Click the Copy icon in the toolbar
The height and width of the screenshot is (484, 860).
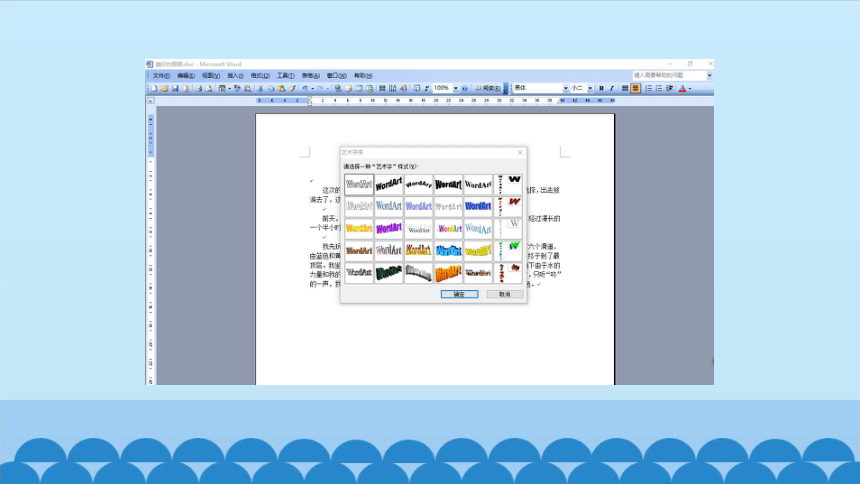270,88
